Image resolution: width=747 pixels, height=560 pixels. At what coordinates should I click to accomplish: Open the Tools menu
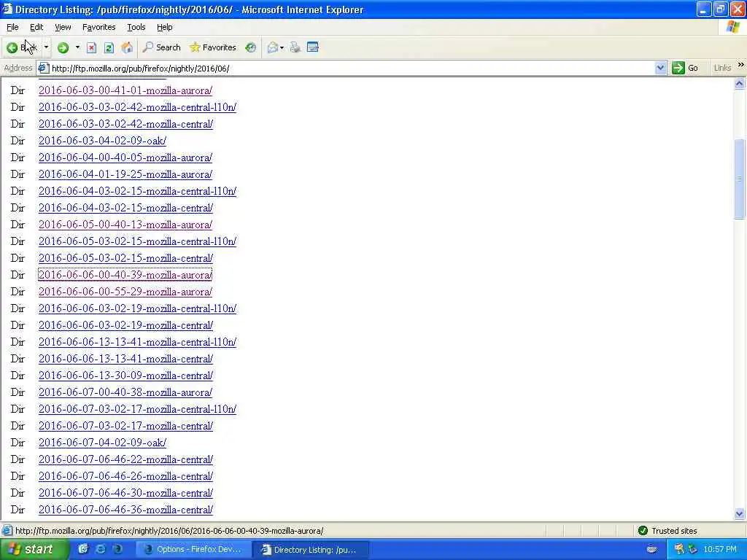tap(136, 27)
